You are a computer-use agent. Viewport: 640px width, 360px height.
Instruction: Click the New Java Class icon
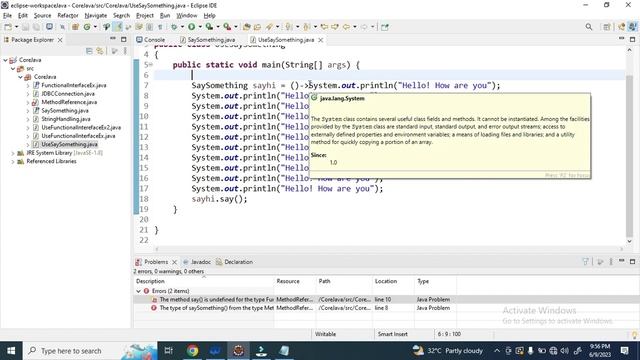tap(87, 27)
